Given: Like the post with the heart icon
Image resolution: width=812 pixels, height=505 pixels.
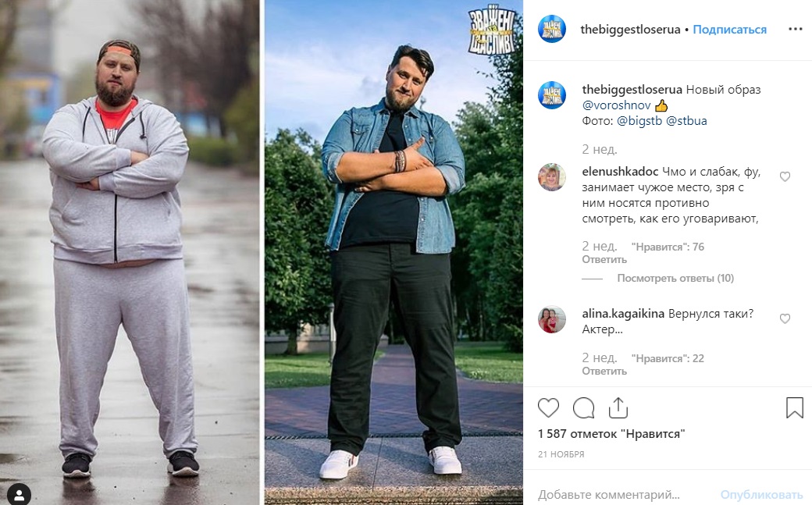Looking at the screenshot, I should pyautogui.click(x=548, y=408).
